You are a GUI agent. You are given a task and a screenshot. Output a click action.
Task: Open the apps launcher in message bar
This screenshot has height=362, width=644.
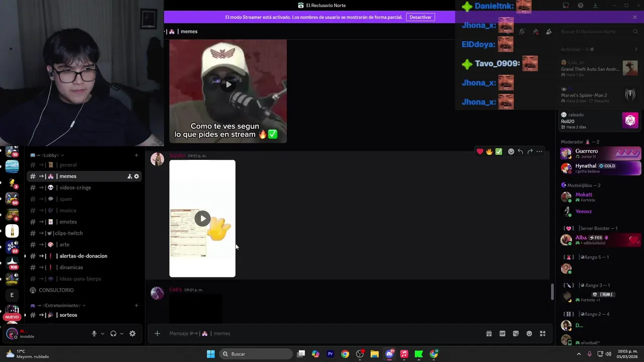pos(542,333)
